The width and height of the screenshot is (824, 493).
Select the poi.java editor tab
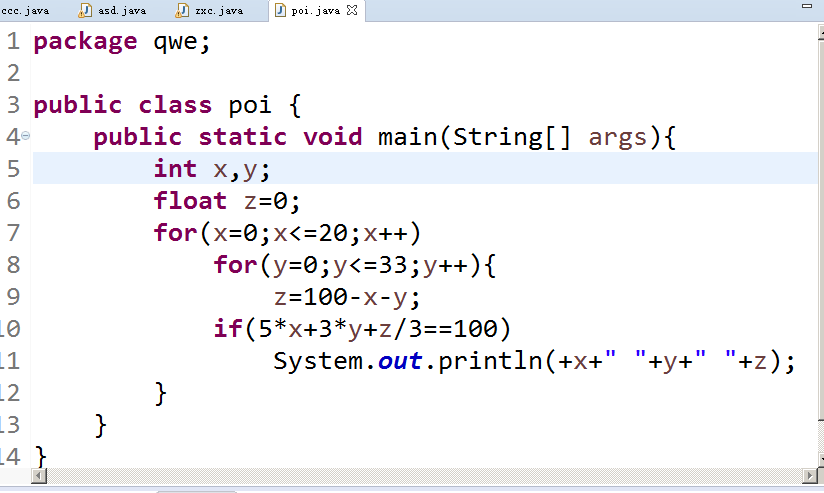click(315, 11)
